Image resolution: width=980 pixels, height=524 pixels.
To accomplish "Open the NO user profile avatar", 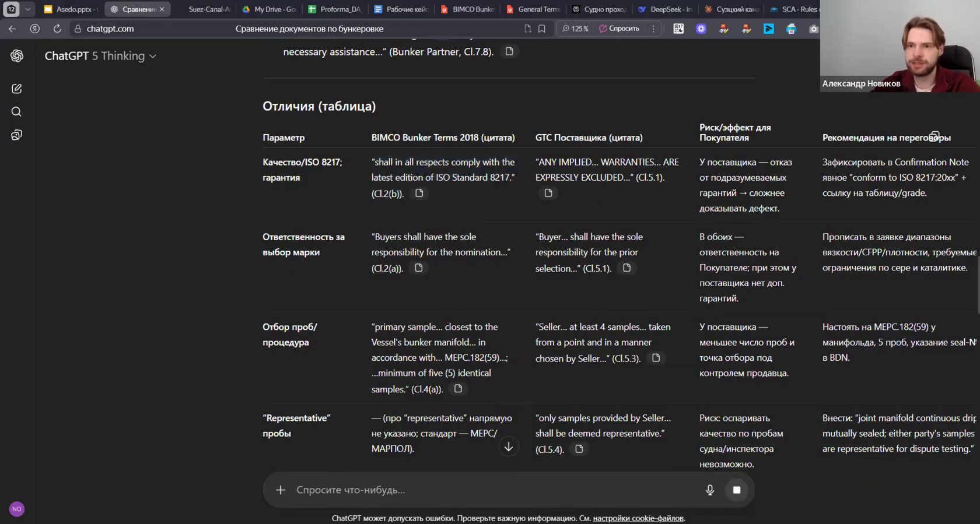I will [x=17, y=509].
